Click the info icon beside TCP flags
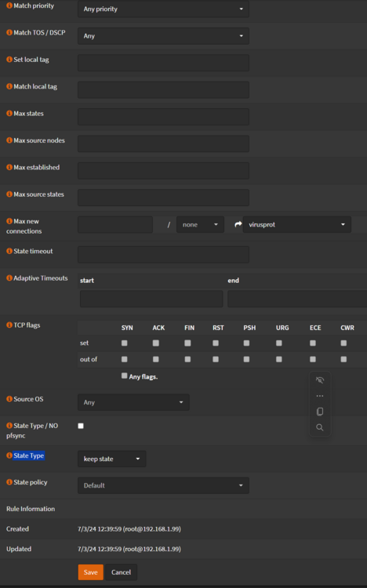Viewport: 367px width, 588px height. coord(9,325)
